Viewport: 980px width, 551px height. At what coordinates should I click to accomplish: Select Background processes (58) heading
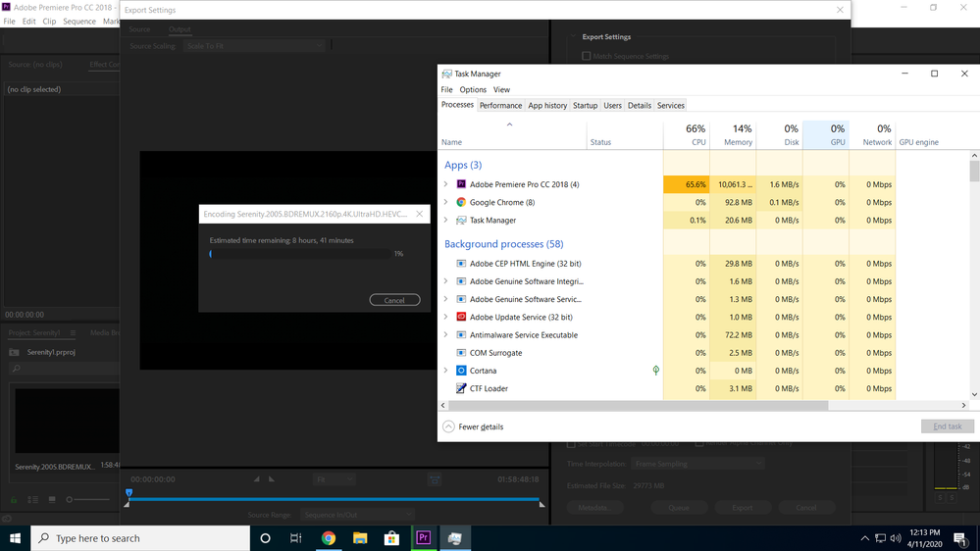click(504, 244)
